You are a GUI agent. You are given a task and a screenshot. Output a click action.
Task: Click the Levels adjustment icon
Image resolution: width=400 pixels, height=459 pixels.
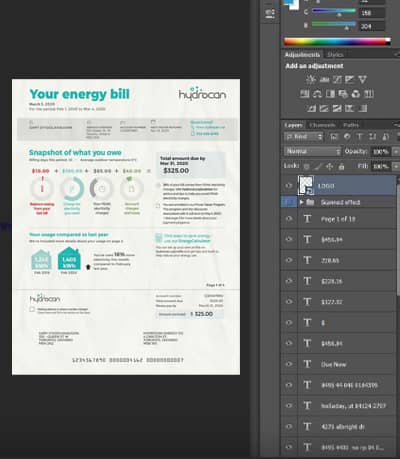point(324,79)
